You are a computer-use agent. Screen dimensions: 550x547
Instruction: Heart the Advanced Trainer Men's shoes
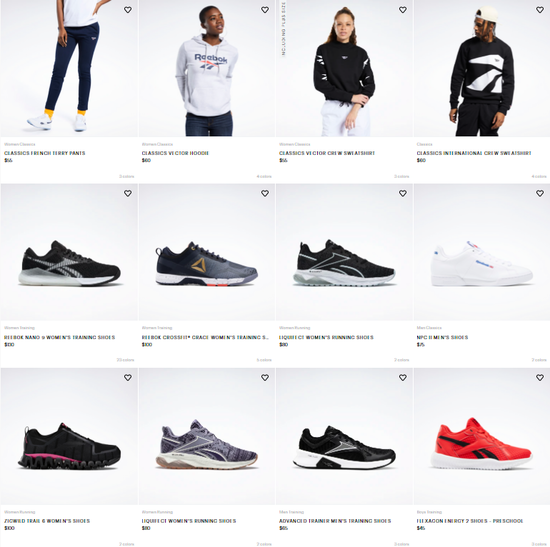click(403, 378)
